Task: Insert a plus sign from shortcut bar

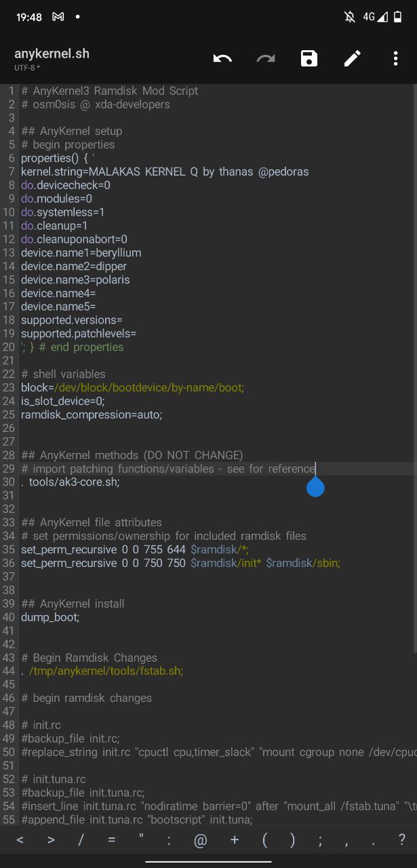Action: [235, 840]
